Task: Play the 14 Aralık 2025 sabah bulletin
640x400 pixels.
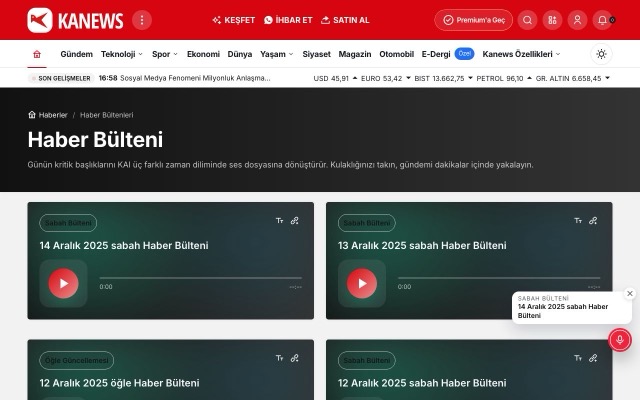Action: coord(63,283)
